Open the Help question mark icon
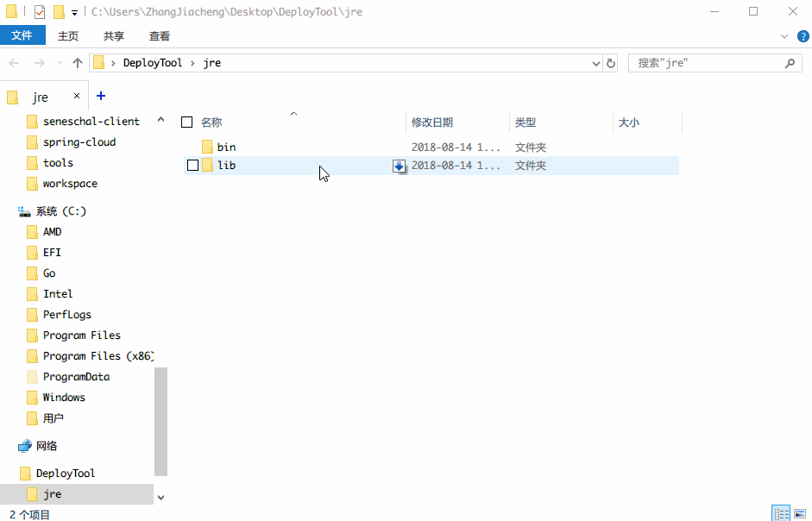This screenshot has height=521, width=812. [803, 36]
